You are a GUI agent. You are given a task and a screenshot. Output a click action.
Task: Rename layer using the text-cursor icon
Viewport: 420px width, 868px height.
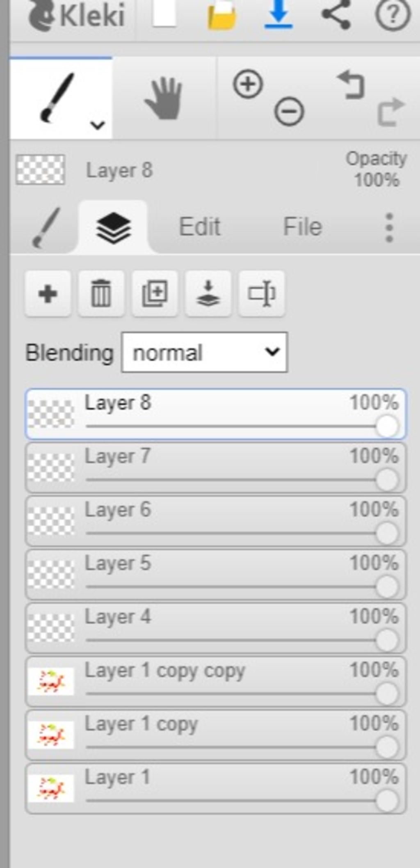pyautogui.click(x=261, y=293)
